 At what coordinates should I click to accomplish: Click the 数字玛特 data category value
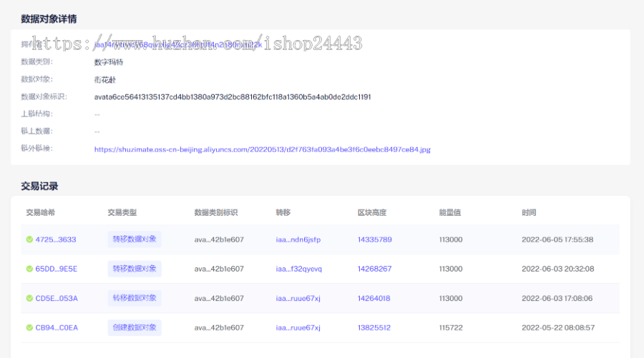pyautogui.click(x=109, y=62)
